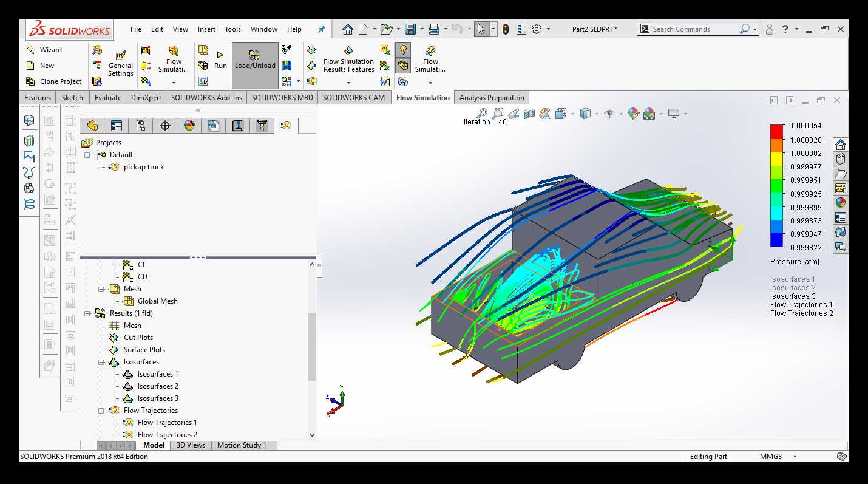Switch to the Analysis Preparation tab
This screenshot has height=484, width=868.
[492, 98]
